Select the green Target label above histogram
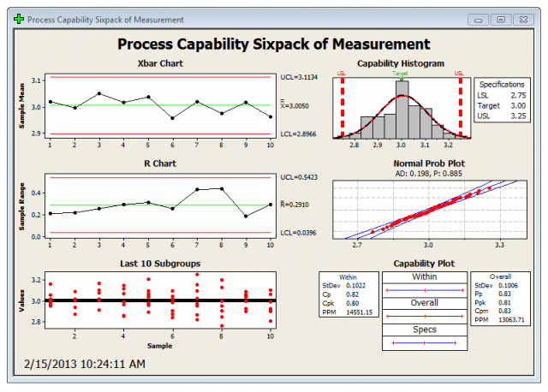Viewport: 548px width, 392px height. coord(401,74)
